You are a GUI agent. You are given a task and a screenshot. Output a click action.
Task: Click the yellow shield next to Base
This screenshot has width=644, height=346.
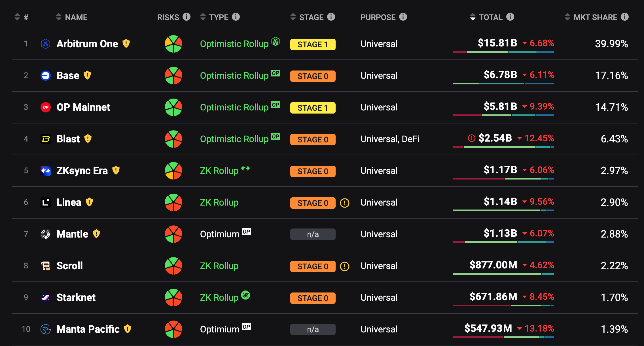point(87,75)
